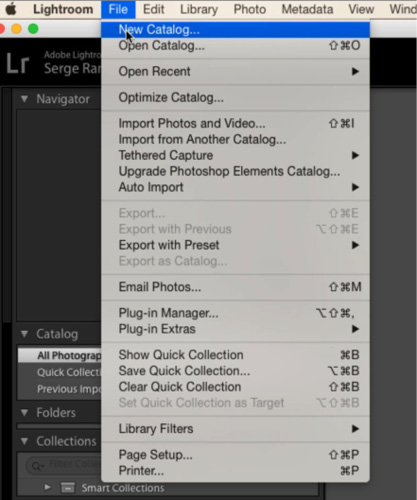This screenshot has height=500, width=417.
Task: Click the search icon in Filter Collections
Action: 36,465
